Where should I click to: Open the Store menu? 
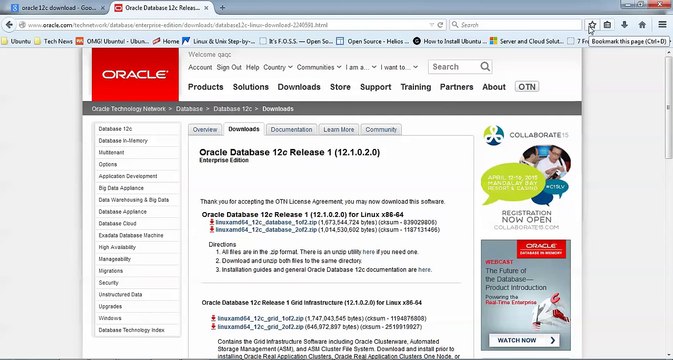click(340, 87)
